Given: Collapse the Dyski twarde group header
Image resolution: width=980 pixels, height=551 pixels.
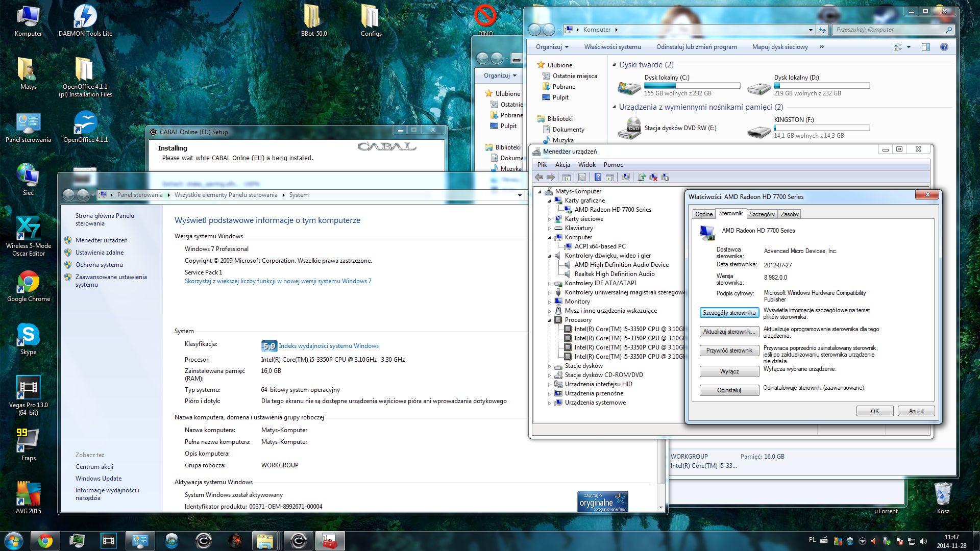Looking at the screenshot, I should pyautogui.click(x=614, y=65).
